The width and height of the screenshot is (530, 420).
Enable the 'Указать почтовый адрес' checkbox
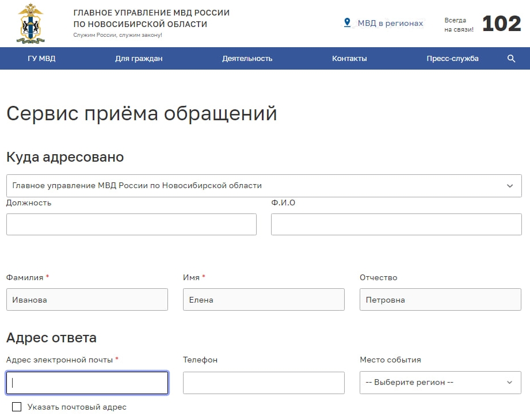pos(17,407)
